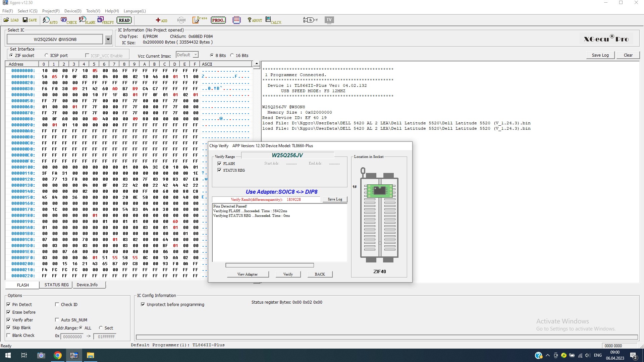
Task: Click the READ chip toolbar button
Action: (124, 20)
